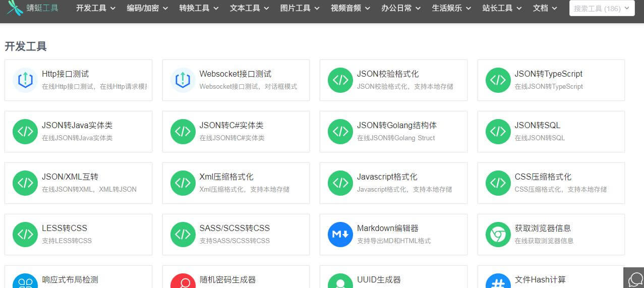Click the 响应式布局检测 blue icon

coord(25,281)
